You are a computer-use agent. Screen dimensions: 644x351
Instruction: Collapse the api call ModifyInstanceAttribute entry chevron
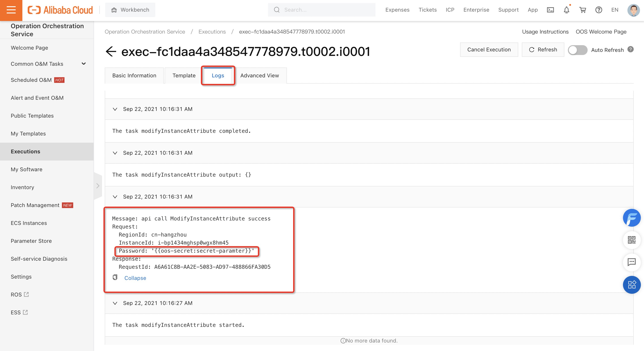pos(115,197)
